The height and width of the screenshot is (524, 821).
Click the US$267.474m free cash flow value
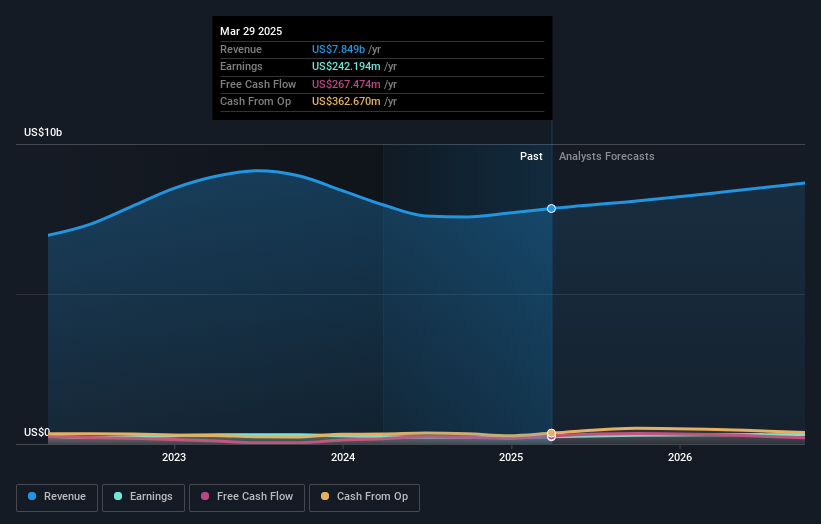point(346,84)
